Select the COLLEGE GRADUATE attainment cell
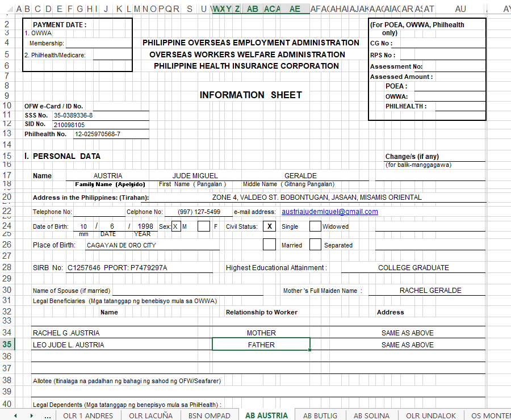The width and height of the screenshot is (511, 420). click(413, 268)
